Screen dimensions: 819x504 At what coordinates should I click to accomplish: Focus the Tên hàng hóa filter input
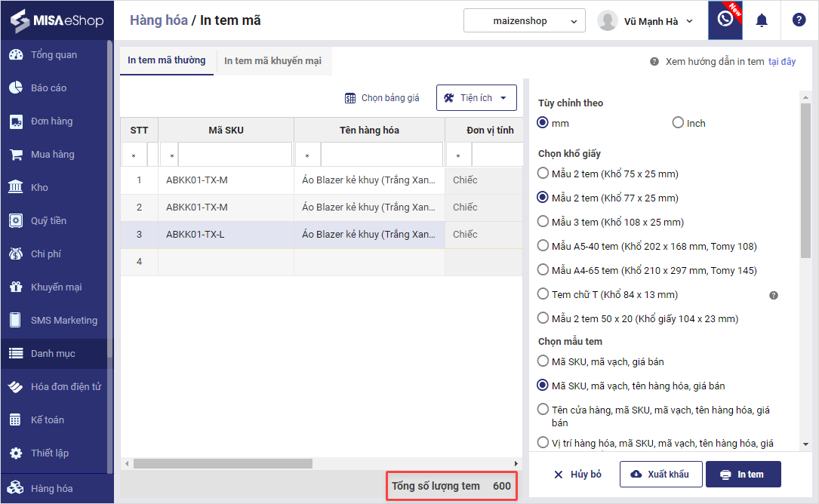click(382, 155)
